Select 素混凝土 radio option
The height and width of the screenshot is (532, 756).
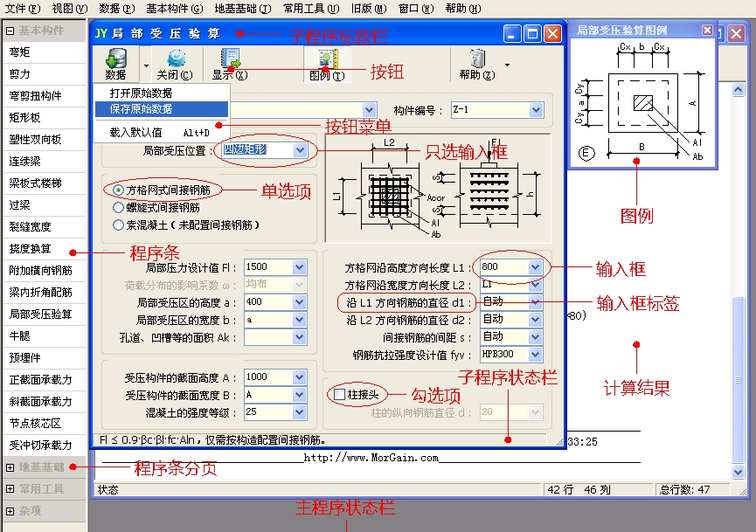[119, 225]
